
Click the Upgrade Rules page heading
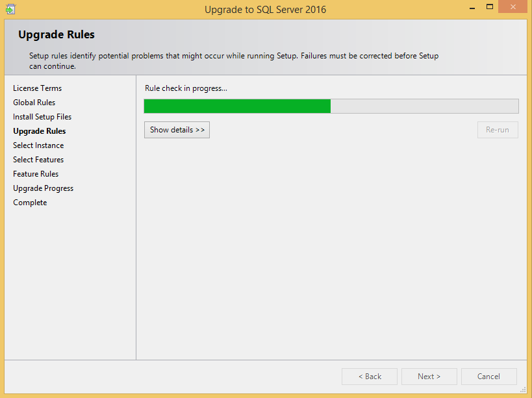coord(57,34)
